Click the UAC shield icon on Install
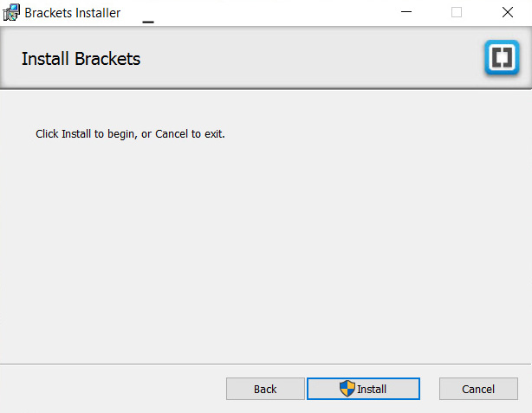 pos(347,389)
